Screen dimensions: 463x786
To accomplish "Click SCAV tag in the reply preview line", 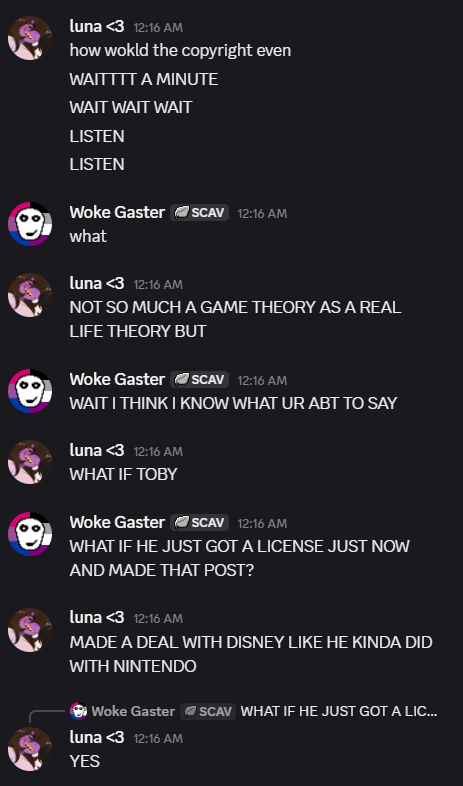I will [x=208, y=711].
